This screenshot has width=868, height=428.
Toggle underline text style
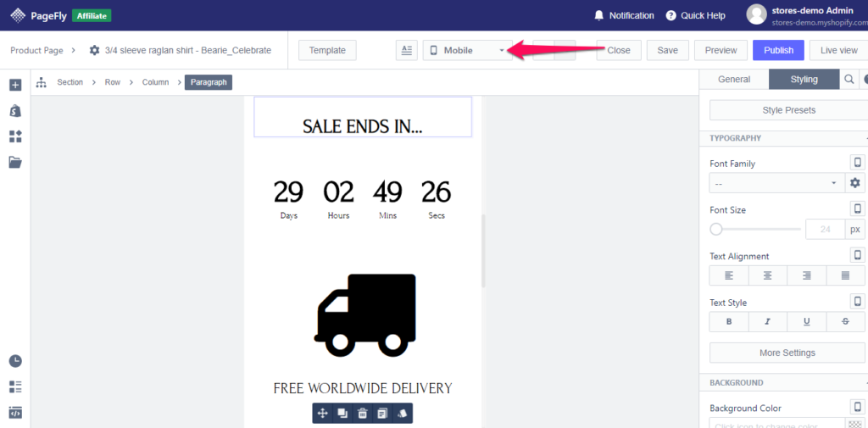coord(806,322)
